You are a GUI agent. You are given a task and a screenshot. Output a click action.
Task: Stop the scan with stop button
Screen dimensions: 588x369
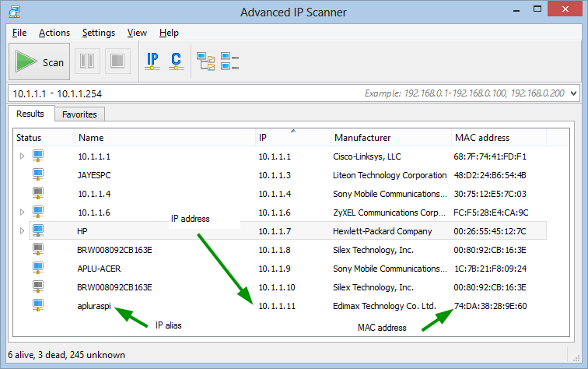pyautogui.click(x=117, y=61)
